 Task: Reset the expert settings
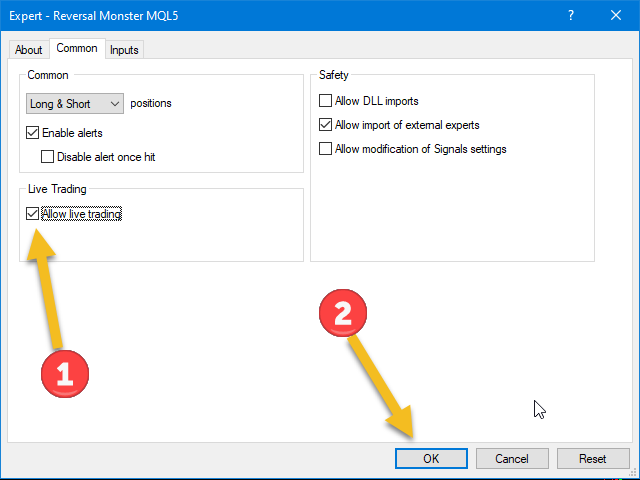pos(593,458)
